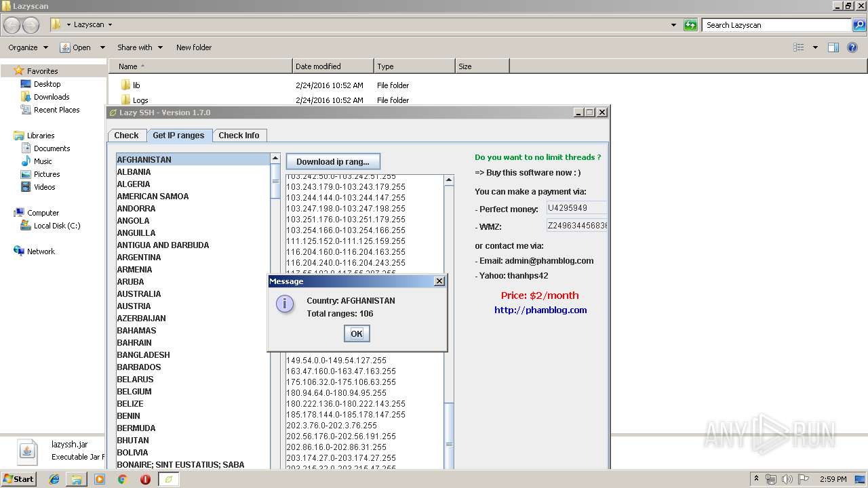Viewport: 868px width, 488px height.
Task: Select BANGLADESH in the country list
Action: click(193, 355)
